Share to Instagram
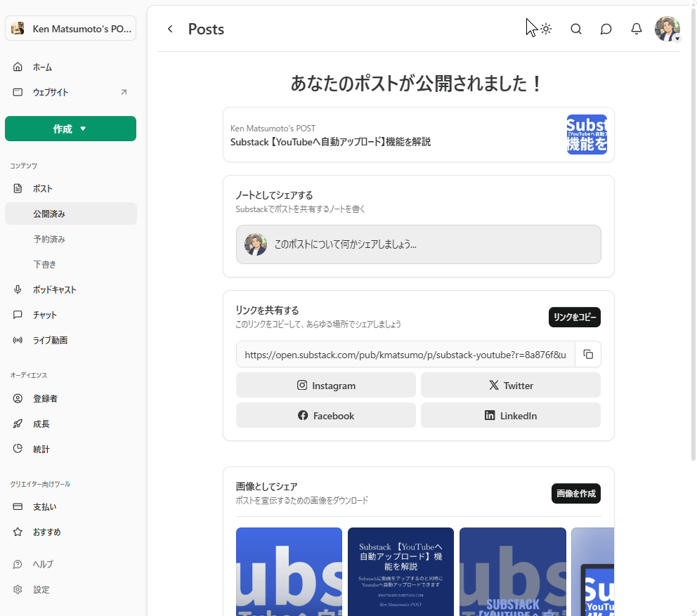The width and height of the screenshot is (697, 616). [x=326, y=386]
